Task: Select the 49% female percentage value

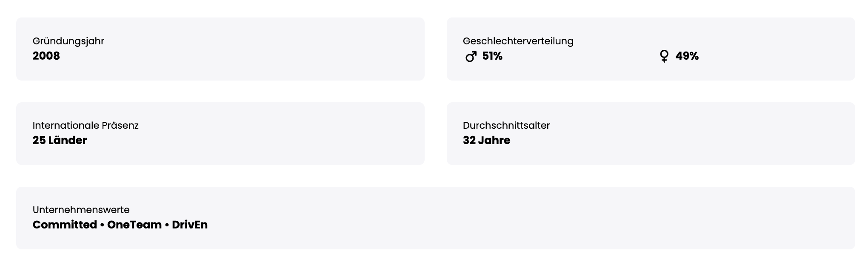Action: coord(687,56)
